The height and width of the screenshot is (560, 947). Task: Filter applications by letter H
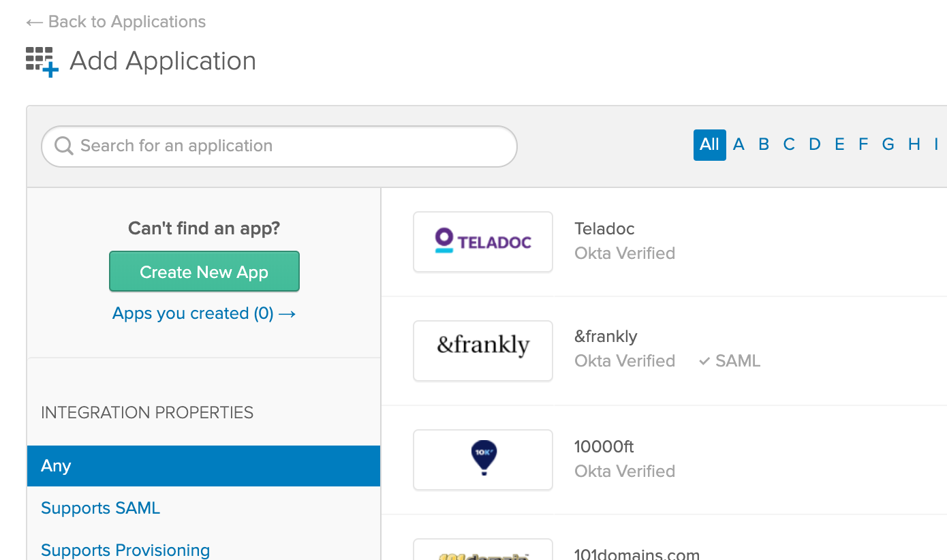click(x=914, y=144)
